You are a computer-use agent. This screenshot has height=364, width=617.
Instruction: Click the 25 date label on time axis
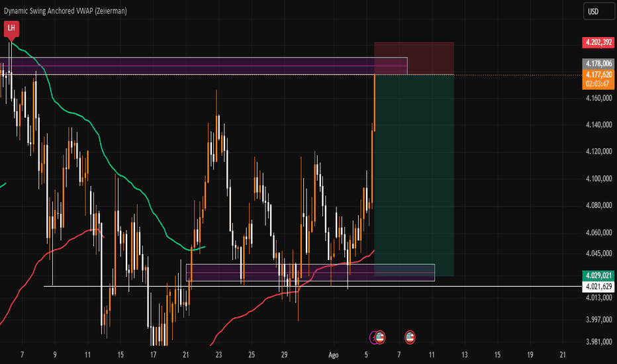(252, 355)
